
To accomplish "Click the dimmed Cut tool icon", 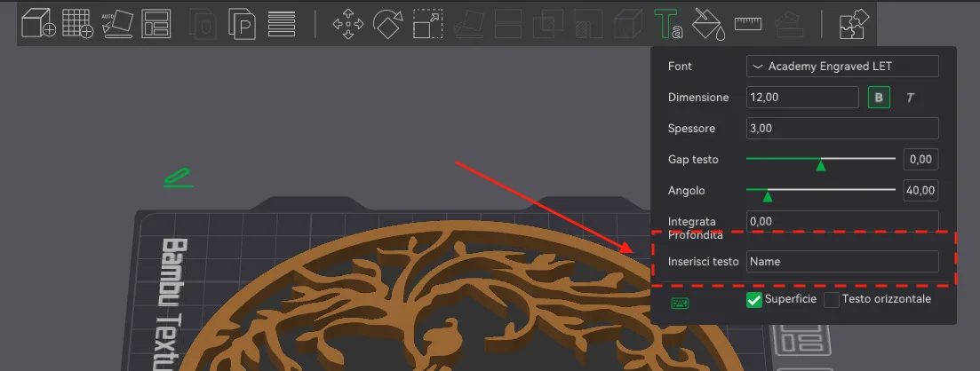I will point(508,24).
